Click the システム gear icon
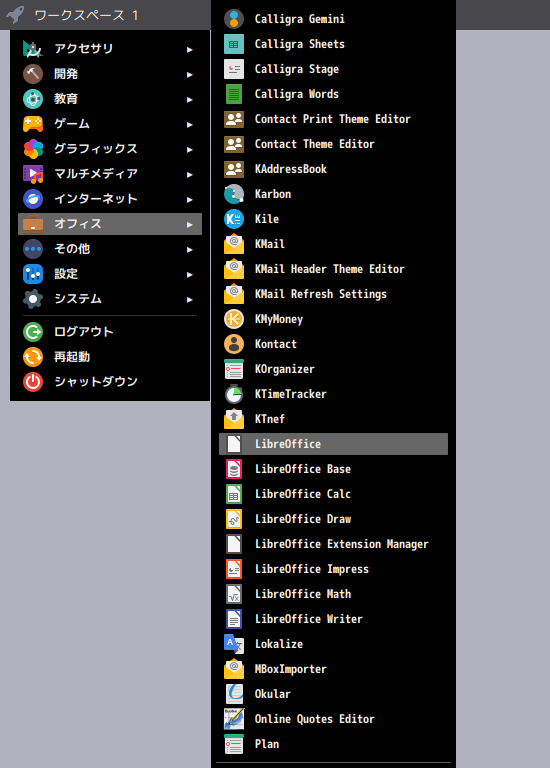 [x=33, y=299]
